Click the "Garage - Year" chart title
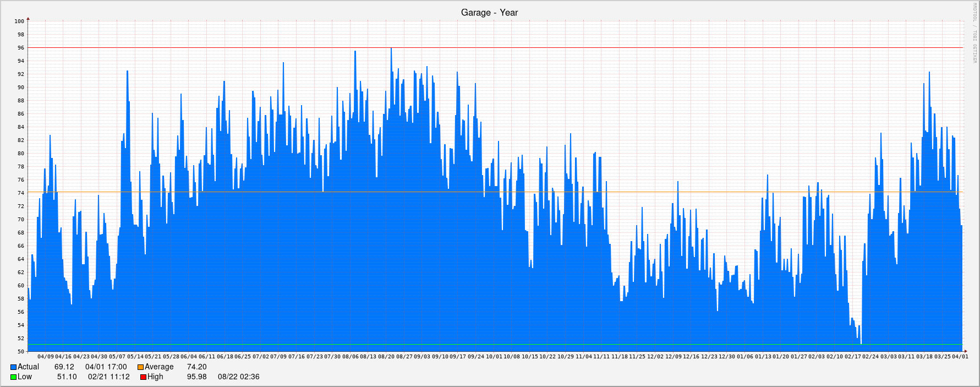The height and width of the screenshot is (387, 980). (489, 13)
